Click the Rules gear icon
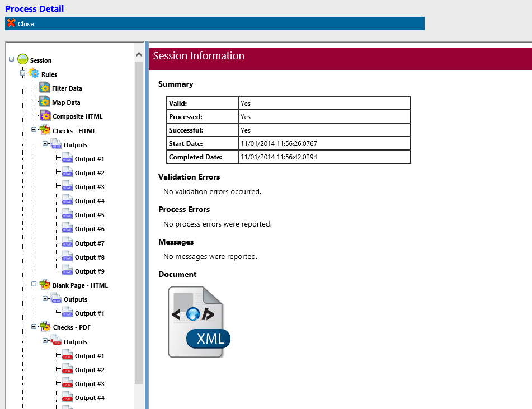The image size is (532, 409). [34, 73]
